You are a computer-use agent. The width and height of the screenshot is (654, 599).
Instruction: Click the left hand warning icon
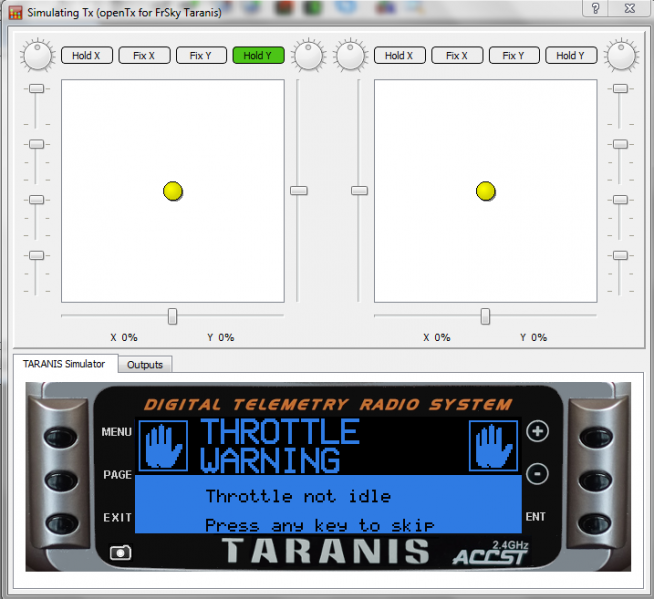coord(163,446)
